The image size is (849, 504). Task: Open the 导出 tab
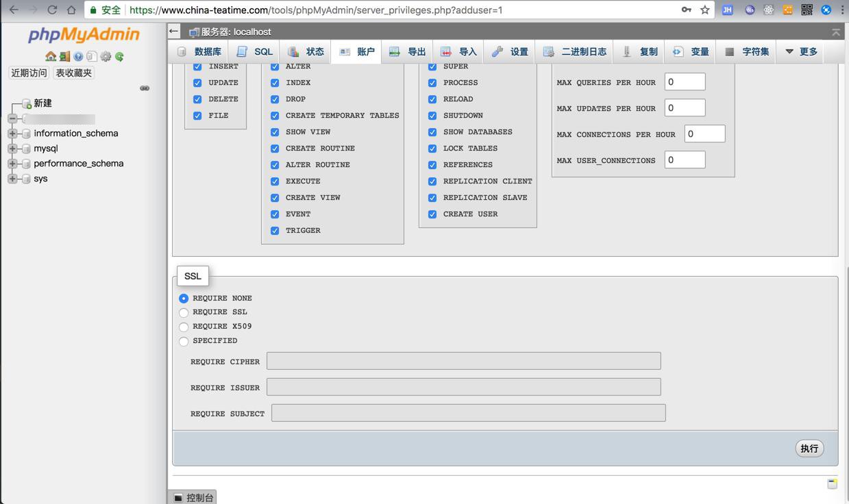tap(407, 52)
